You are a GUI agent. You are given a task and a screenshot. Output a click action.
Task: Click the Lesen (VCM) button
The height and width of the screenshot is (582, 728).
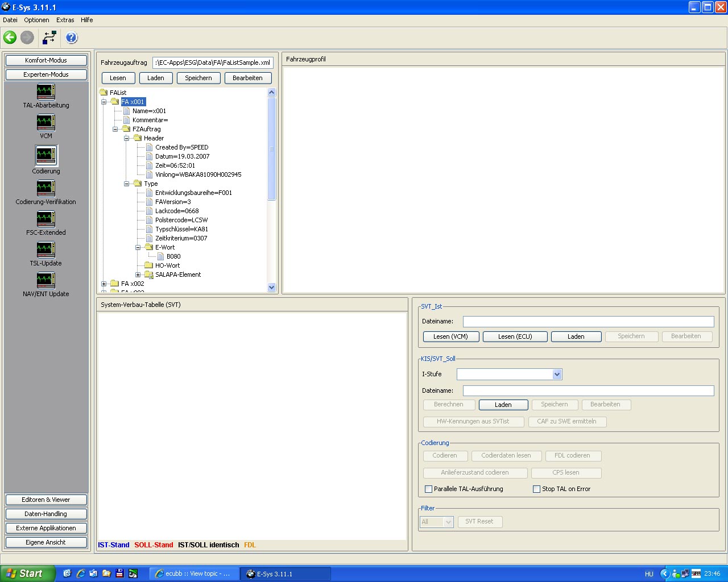pos(451,336)
